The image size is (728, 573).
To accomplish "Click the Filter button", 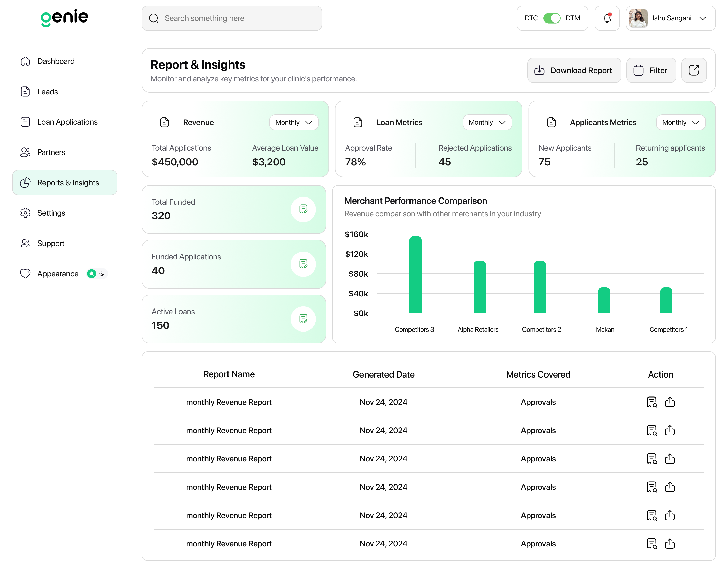I will 651,70.
